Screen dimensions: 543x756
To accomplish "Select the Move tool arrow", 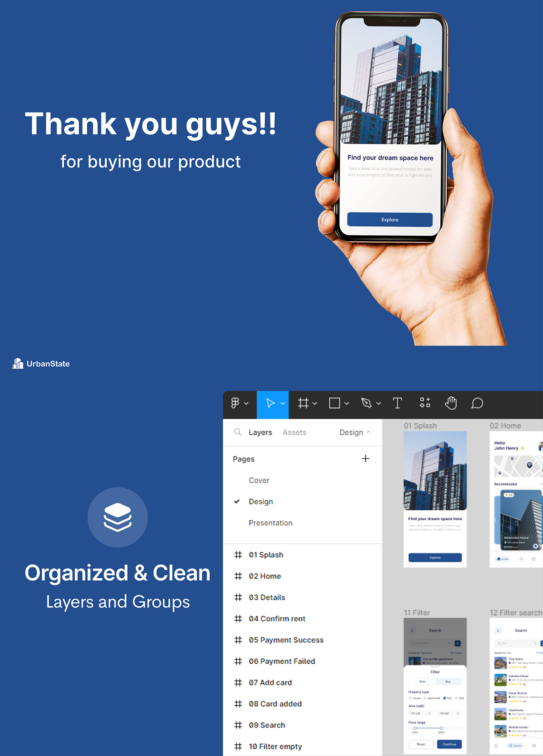I will (270, 403).
